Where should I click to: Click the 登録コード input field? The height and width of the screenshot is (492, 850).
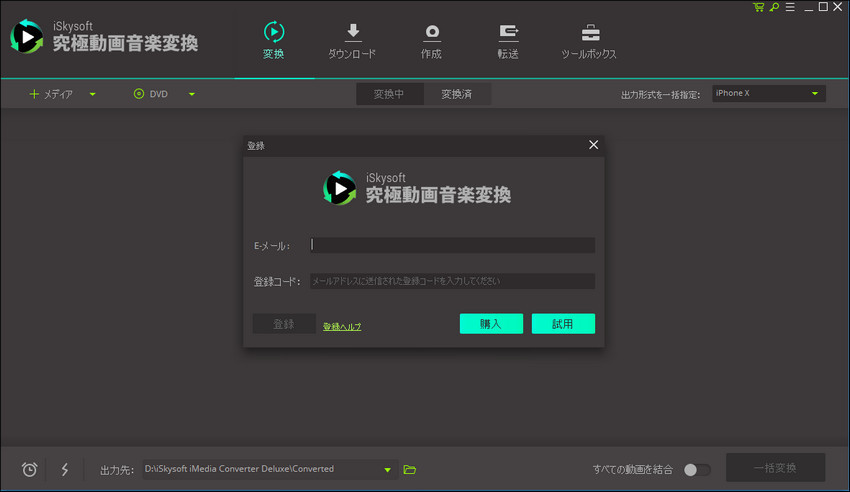pos(452,281)
